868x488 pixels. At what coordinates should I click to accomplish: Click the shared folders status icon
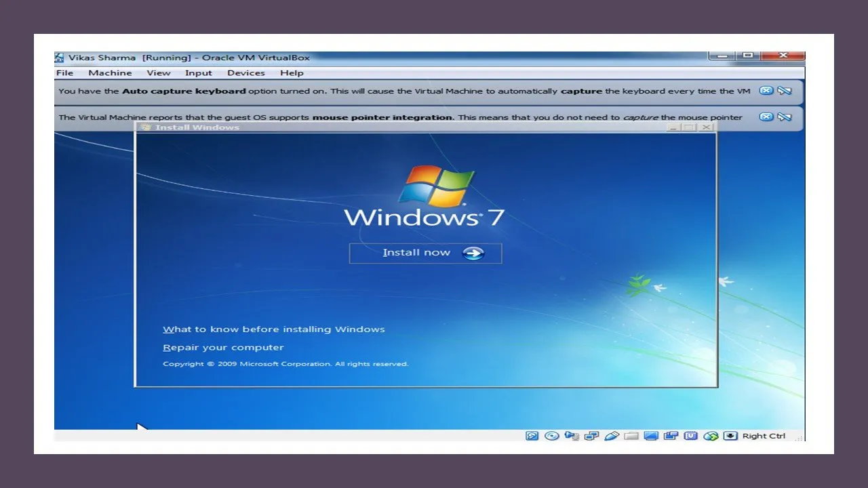coord(631,436)
